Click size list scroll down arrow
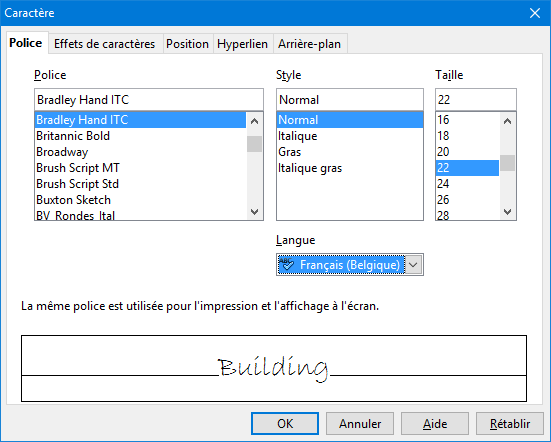 tap(507, 212)
